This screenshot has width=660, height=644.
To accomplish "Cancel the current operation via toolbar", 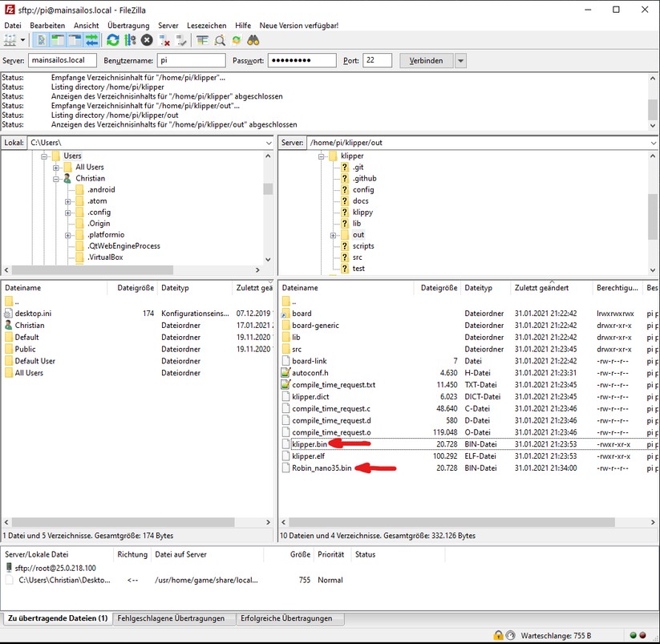I will pyautogui.click(x=147, y=40).
